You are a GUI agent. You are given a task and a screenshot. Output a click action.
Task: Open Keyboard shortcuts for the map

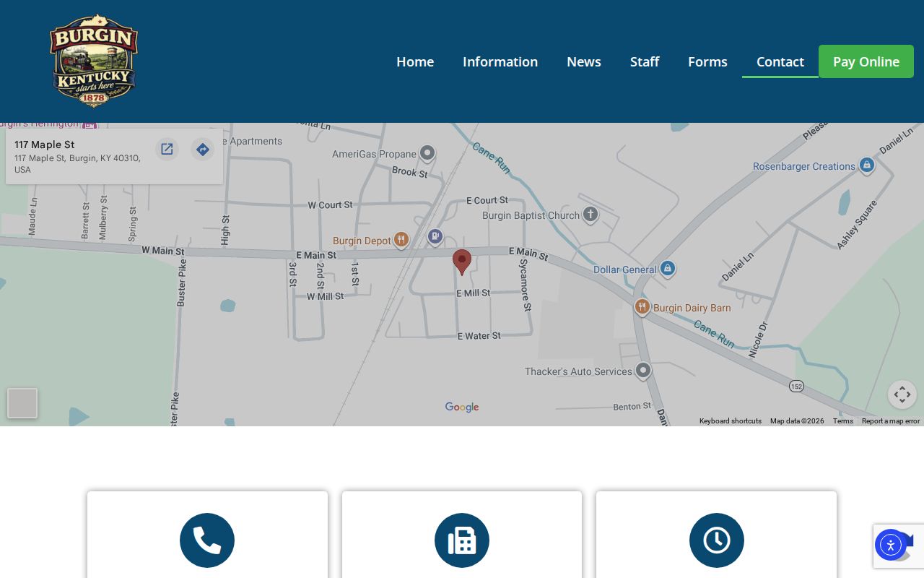[x=731, y=421]
